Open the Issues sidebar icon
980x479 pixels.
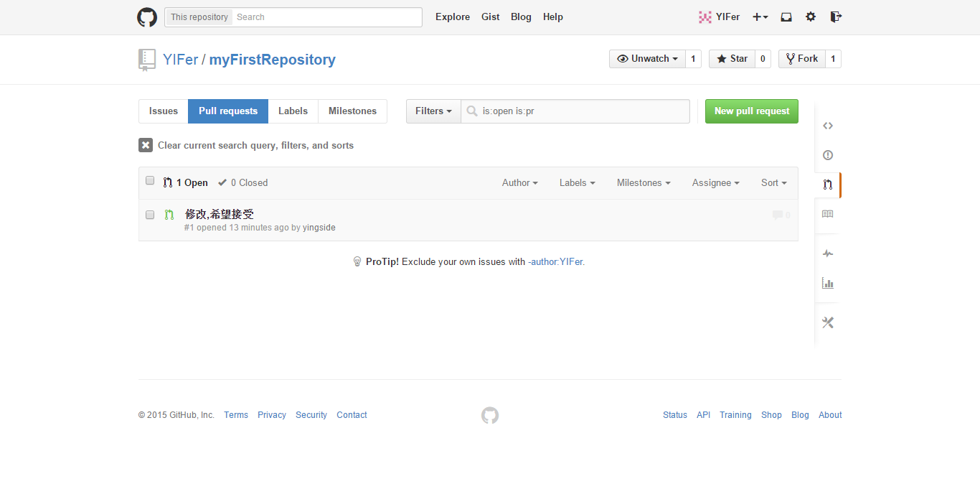(x=827, y=155)
